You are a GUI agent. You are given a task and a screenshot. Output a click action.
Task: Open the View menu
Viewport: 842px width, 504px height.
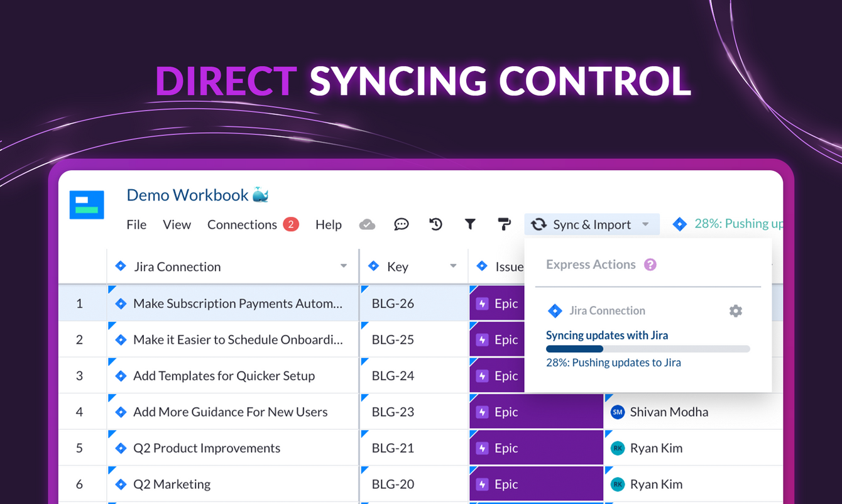(177, 224)
